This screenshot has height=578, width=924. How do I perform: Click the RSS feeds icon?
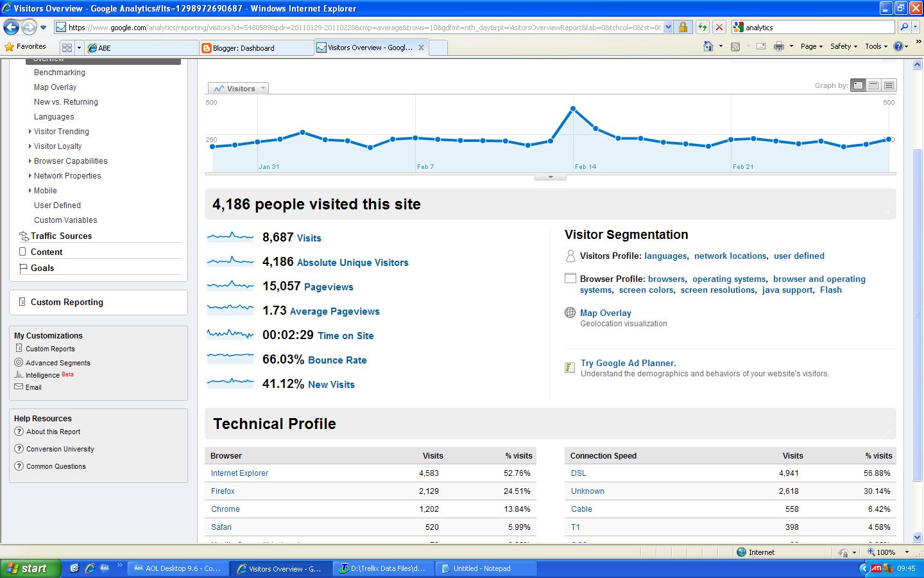tap(735, 46)
